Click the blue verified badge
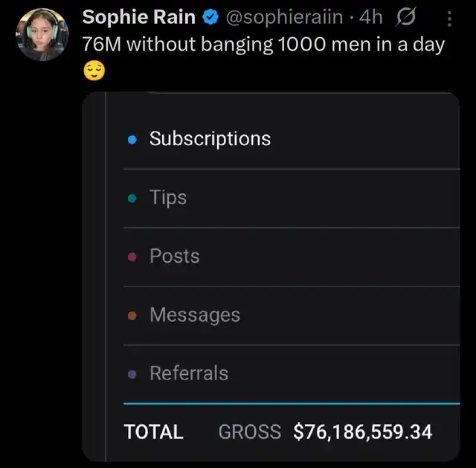 coord(210,18)
